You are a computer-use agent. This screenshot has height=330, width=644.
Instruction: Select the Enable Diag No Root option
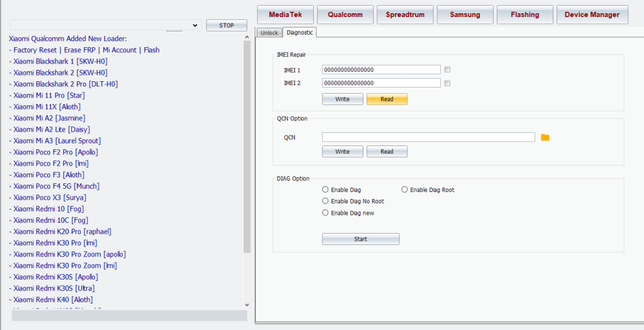[x=325, y=201]
